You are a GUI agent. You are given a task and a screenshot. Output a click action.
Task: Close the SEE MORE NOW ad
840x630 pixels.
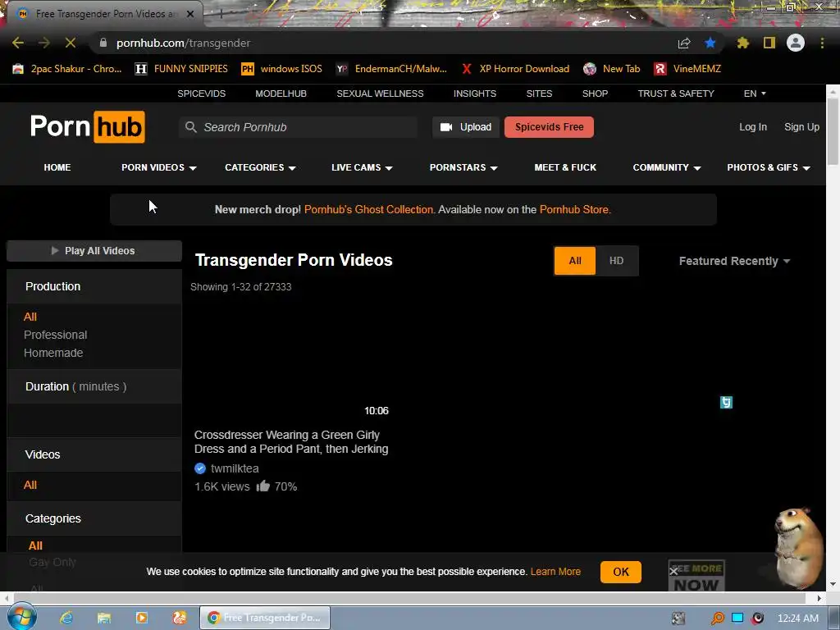pos(673,572)
